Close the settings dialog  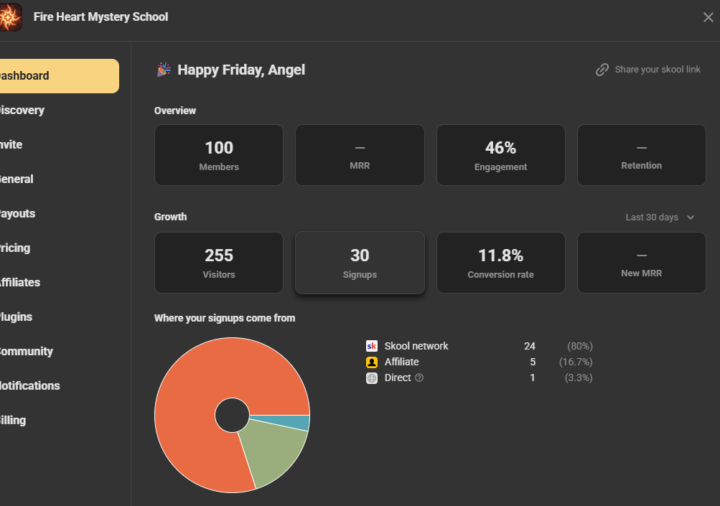(708, 17)
